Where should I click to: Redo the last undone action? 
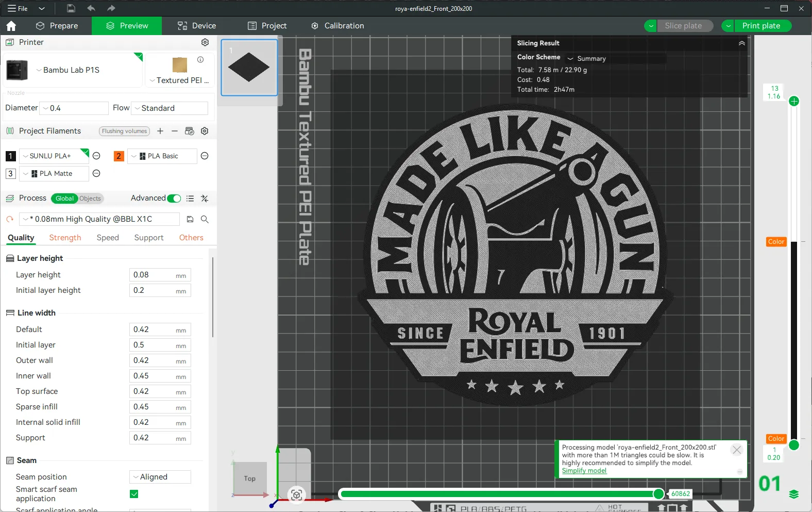(x=111, y=8)
